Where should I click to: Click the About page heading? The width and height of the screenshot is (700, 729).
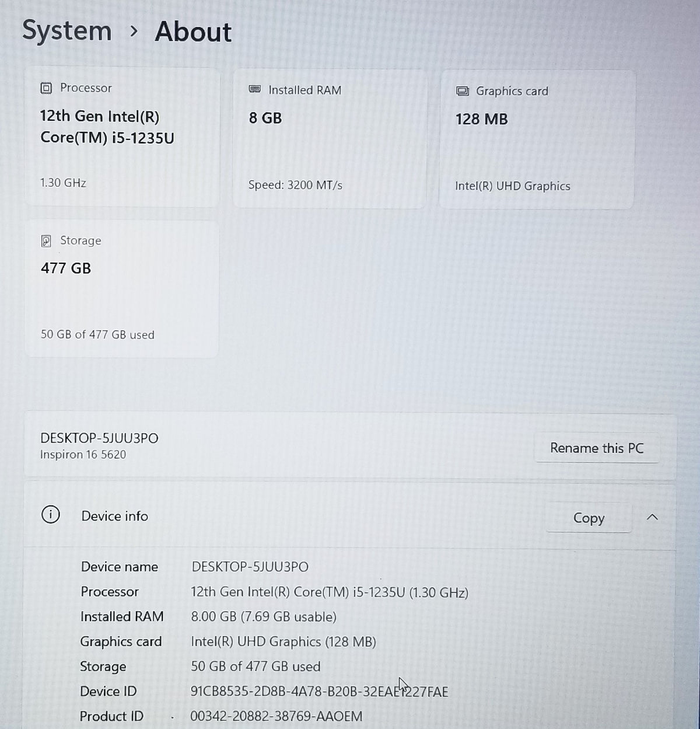[193, 32]
